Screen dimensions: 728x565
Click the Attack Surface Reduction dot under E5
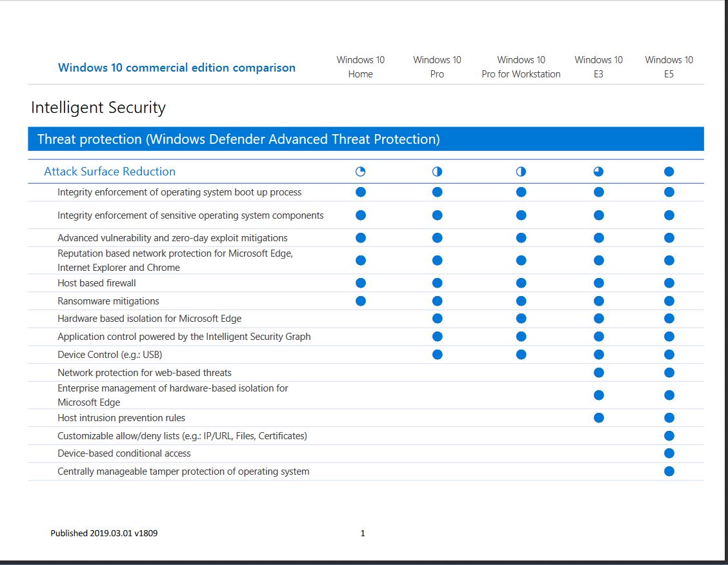(x=669, y=172)
